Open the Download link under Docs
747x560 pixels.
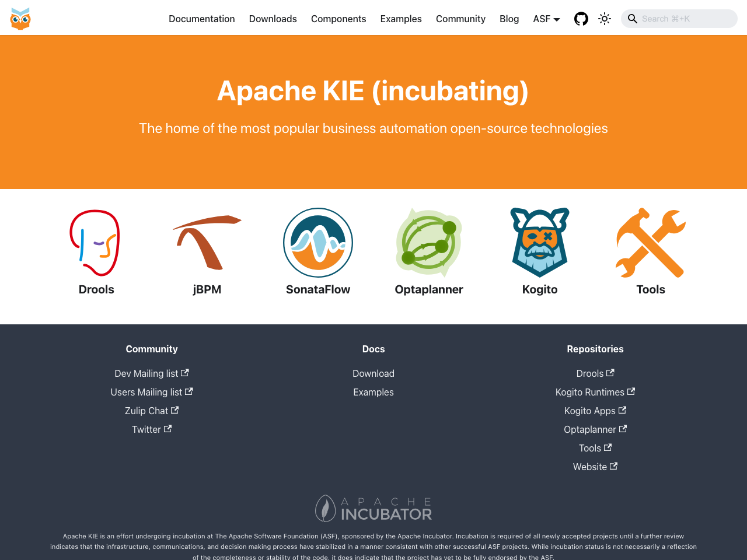pos(373,373)
